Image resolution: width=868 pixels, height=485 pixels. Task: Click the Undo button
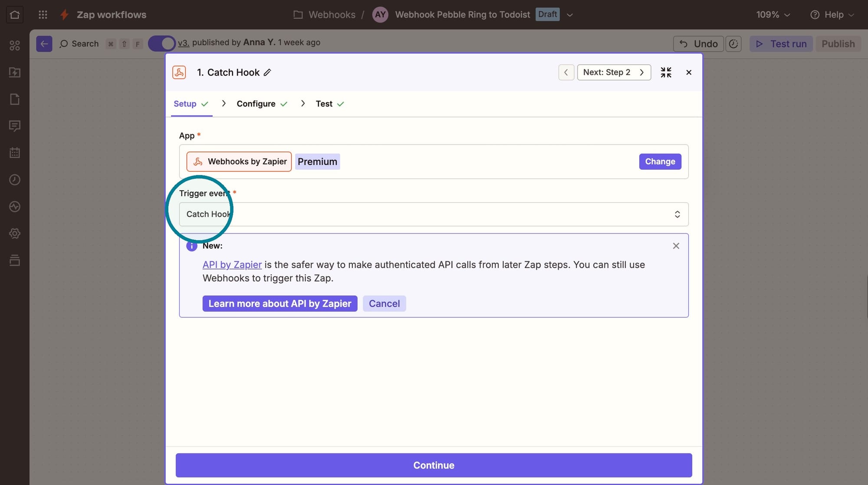point(698,44)
